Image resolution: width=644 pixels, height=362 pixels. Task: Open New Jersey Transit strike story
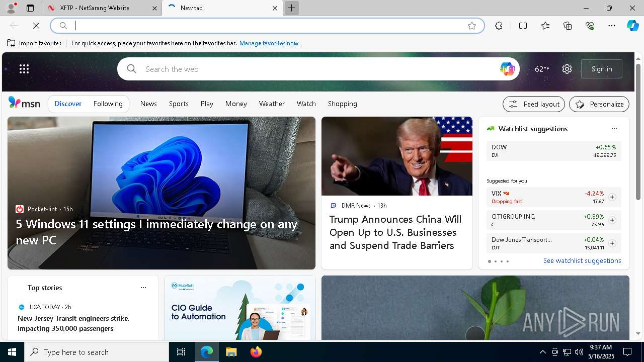point(73,323)
